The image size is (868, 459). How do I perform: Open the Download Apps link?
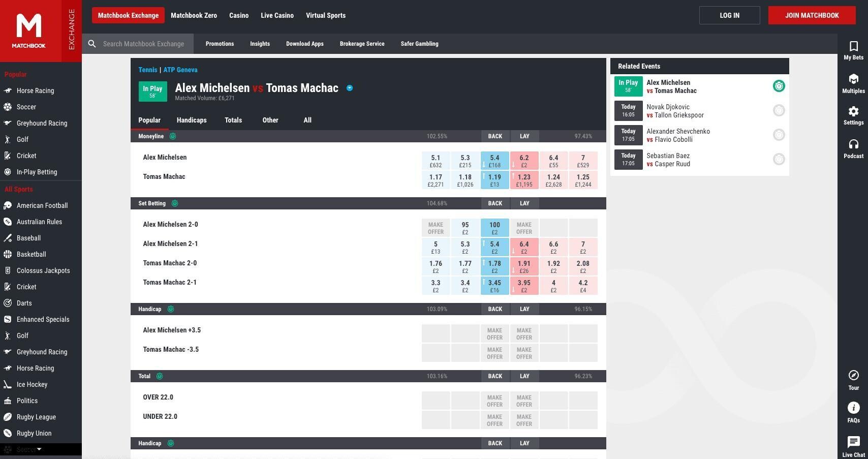pyautogui.click(x=304, y=44)
